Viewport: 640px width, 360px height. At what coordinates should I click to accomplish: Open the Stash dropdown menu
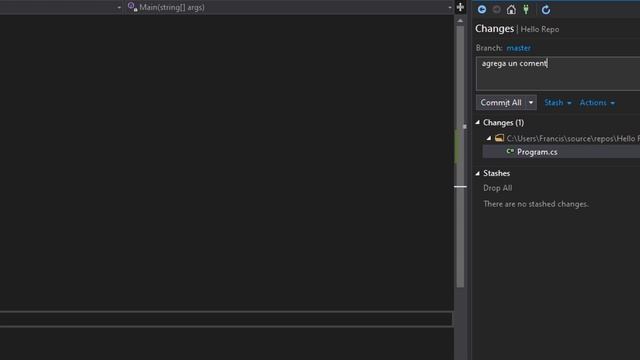click(558, 102)
